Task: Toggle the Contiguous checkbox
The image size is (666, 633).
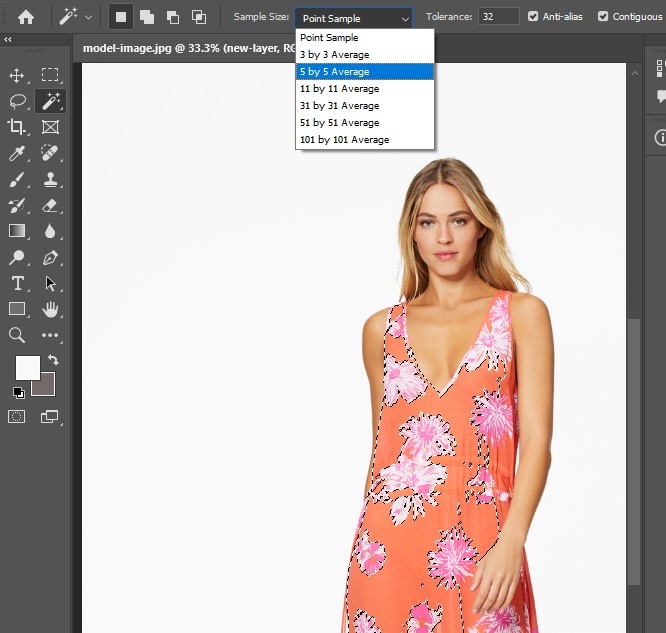Action: [602, 17]
